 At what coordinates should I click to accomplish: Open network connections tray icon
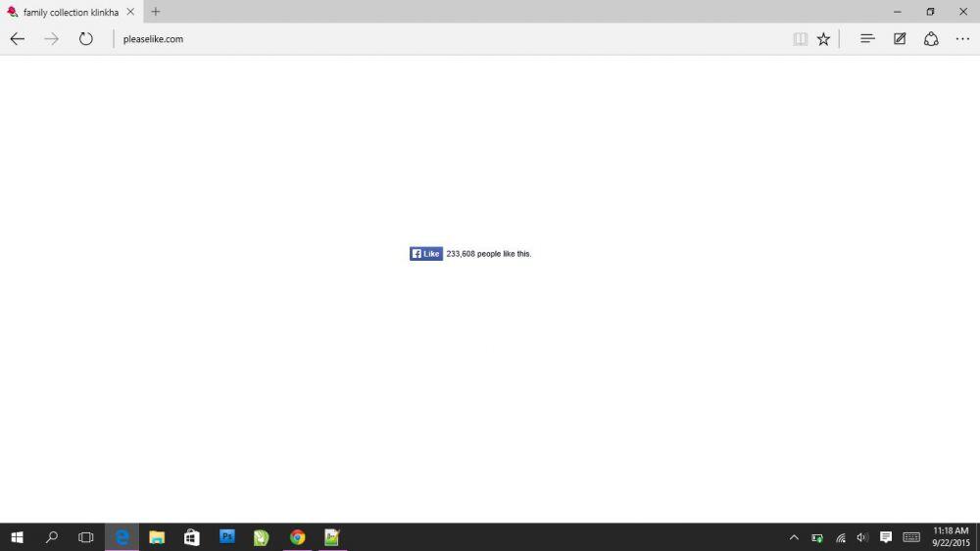[841, 538]
